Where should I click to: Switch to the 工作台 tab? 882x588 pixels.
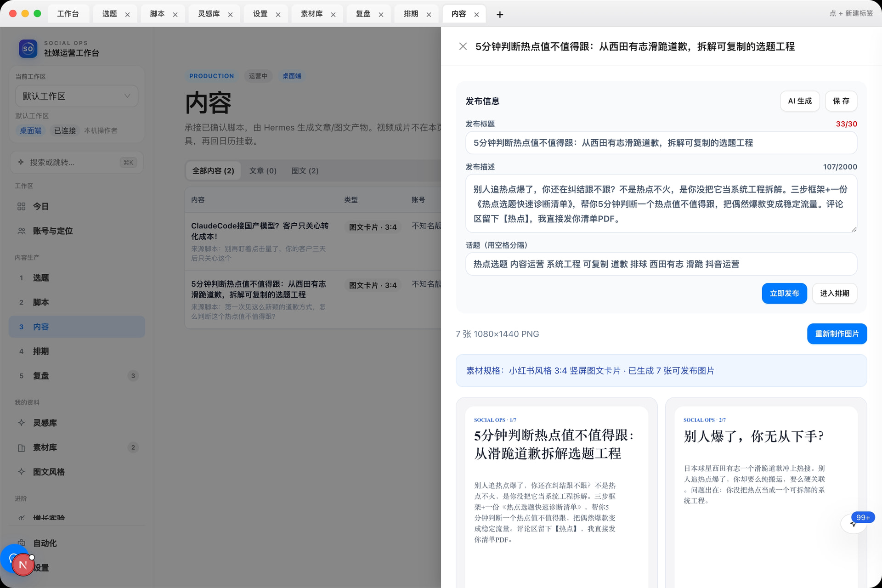tap(68, 14)
